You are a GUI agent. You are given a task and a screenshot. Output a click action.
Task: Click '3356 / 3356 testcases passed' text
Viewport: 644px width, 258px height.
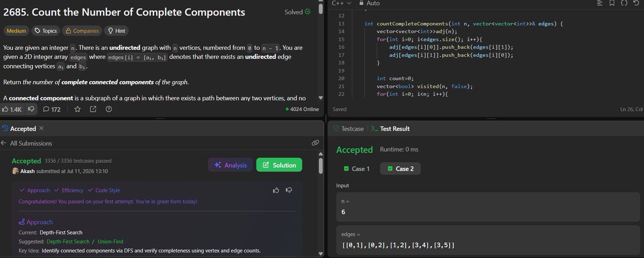(x=78, y=161)
